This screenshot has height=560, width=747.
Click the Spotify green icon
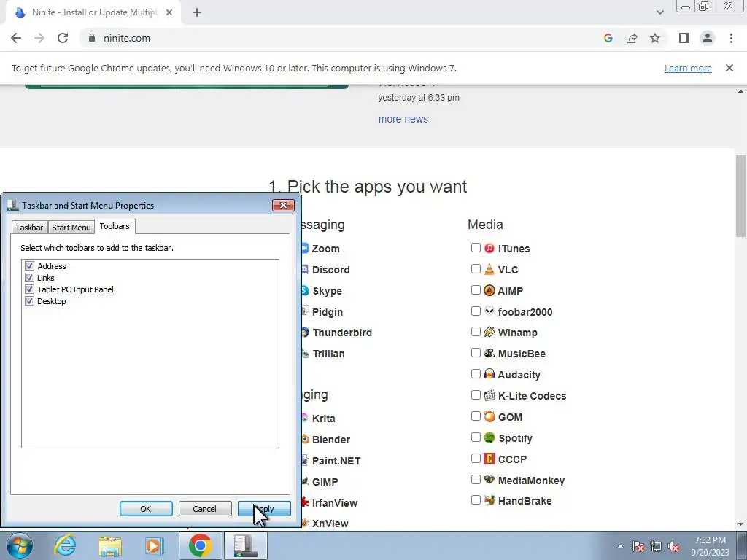tap(489, 437)
